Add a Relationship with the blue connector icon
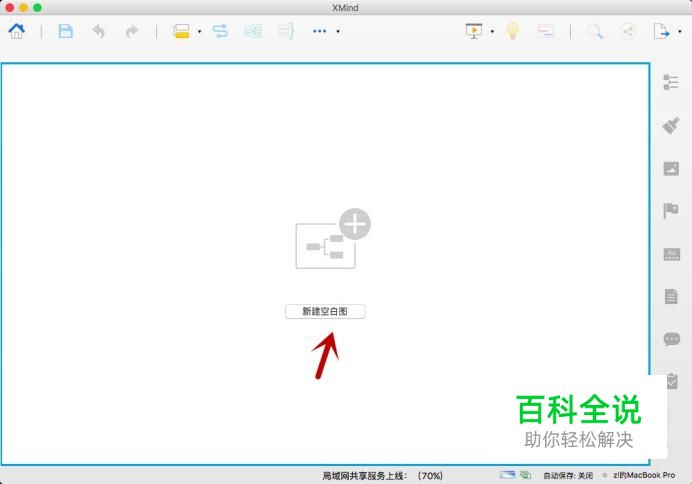Screen dimensions: 692x484 tap(220, 31)
